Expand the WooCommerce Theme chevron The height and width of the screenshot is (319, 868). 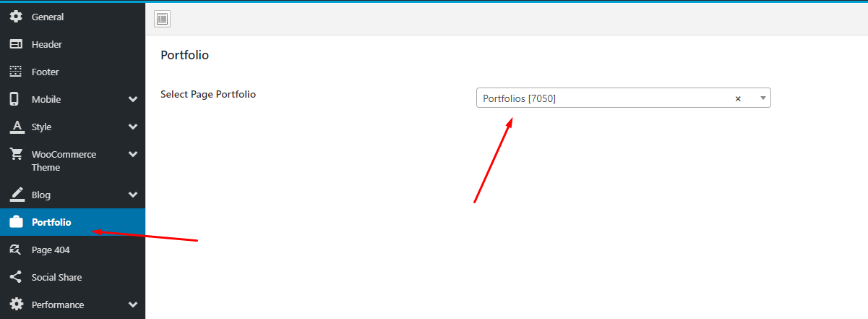133,154
